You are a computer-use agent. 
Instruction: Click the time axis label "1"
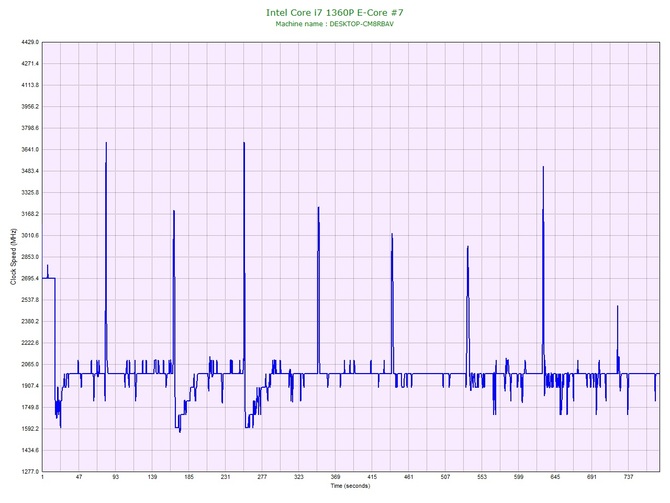pos(42,477)
